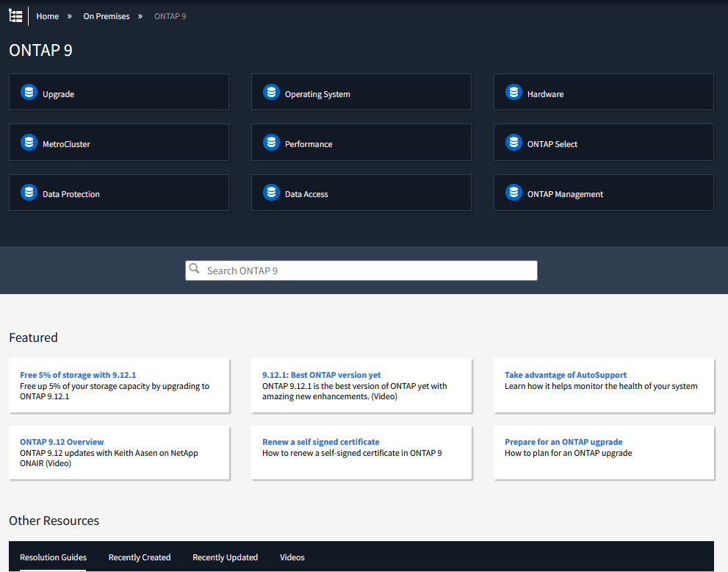Click the database icon beside Upgrade
Viewport: 728px width, 572px height.
click(29, 93)
